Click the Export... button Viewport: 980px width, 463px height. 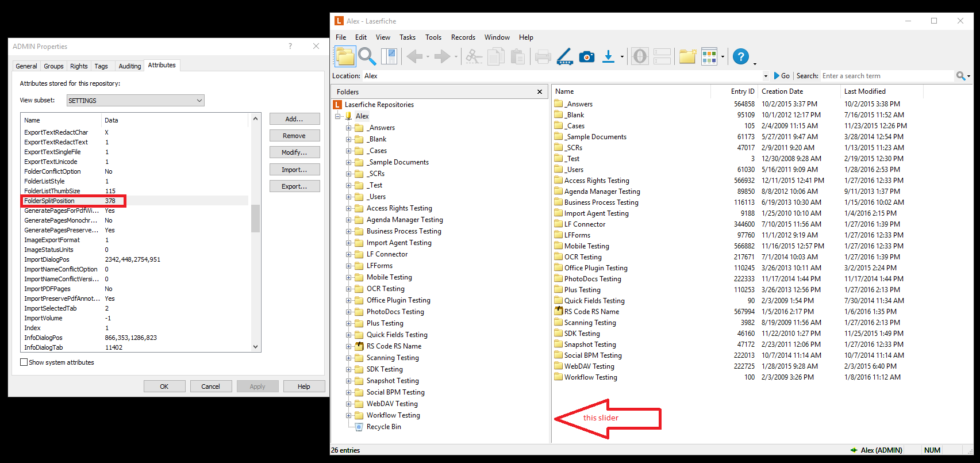294,186
